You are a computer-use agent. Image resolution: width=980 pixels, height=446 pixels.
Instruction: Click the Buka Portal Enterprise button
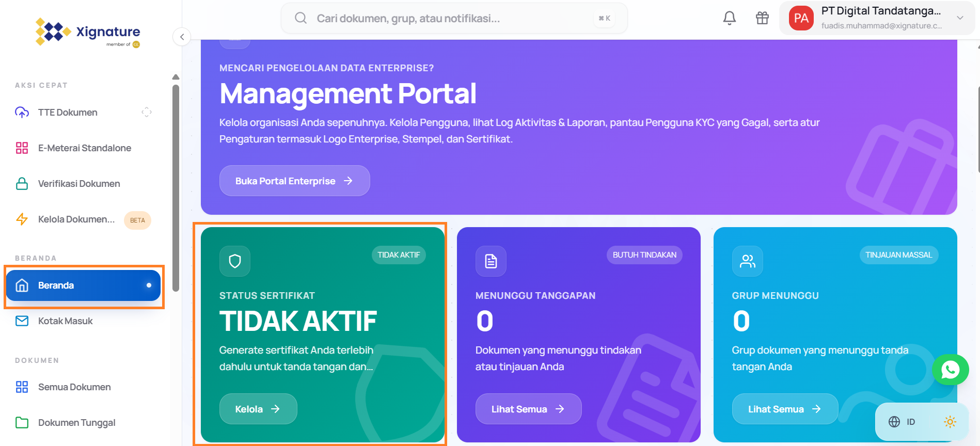click(294, 181)
